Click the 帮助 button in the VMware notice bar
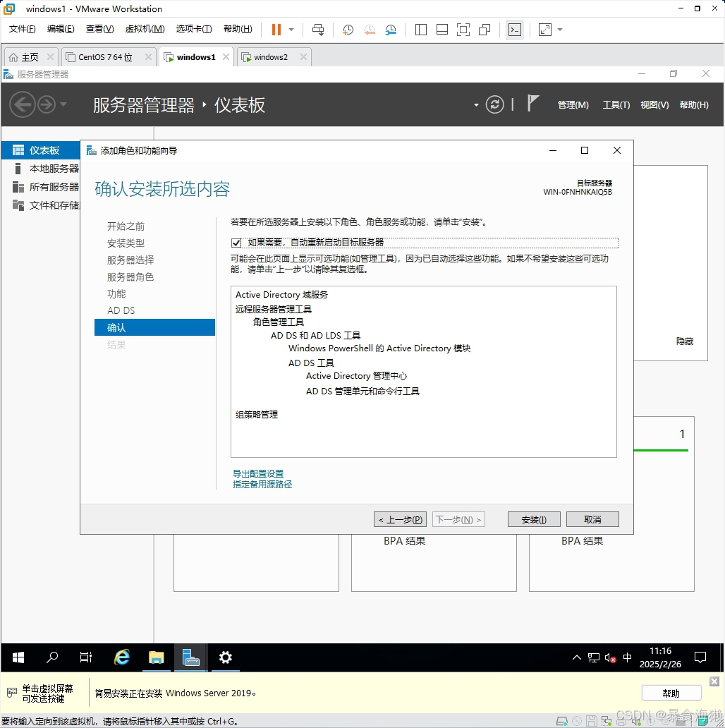Image resolution: width=725 pixels, height=728 pixels. (671, 693)
